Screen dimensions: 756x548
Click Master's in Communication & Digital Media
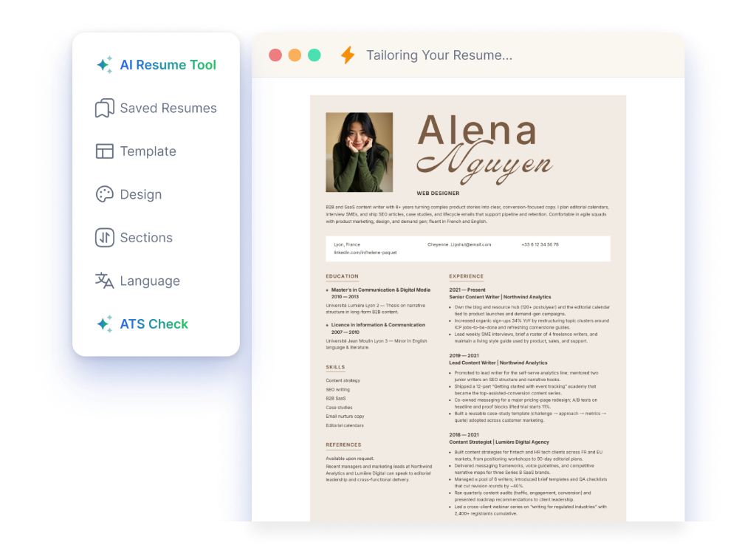pos(381,290)
